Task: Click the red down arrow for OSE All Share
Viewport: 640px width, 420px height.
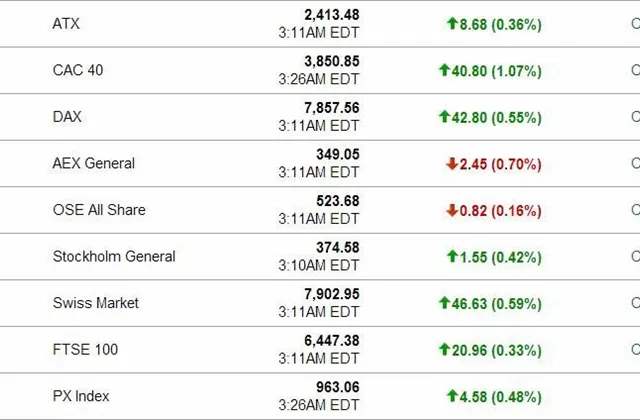Action: click(x=453, y=210)
